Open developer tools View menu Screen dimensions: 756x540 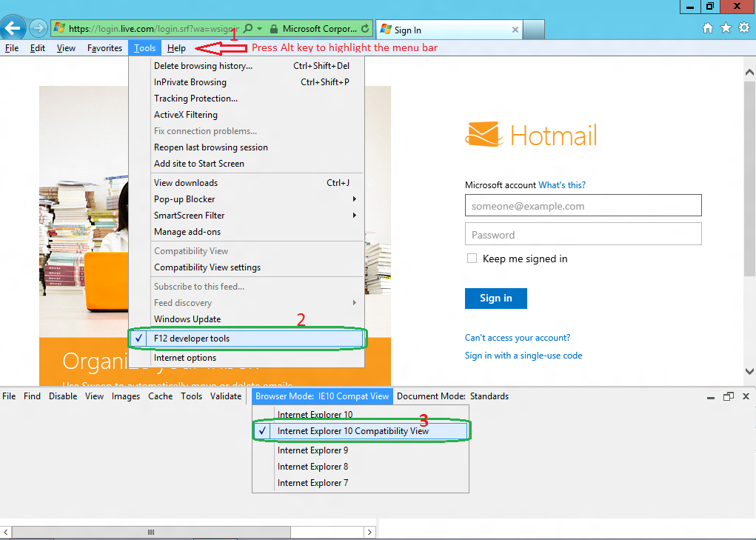tap(94, 396)
